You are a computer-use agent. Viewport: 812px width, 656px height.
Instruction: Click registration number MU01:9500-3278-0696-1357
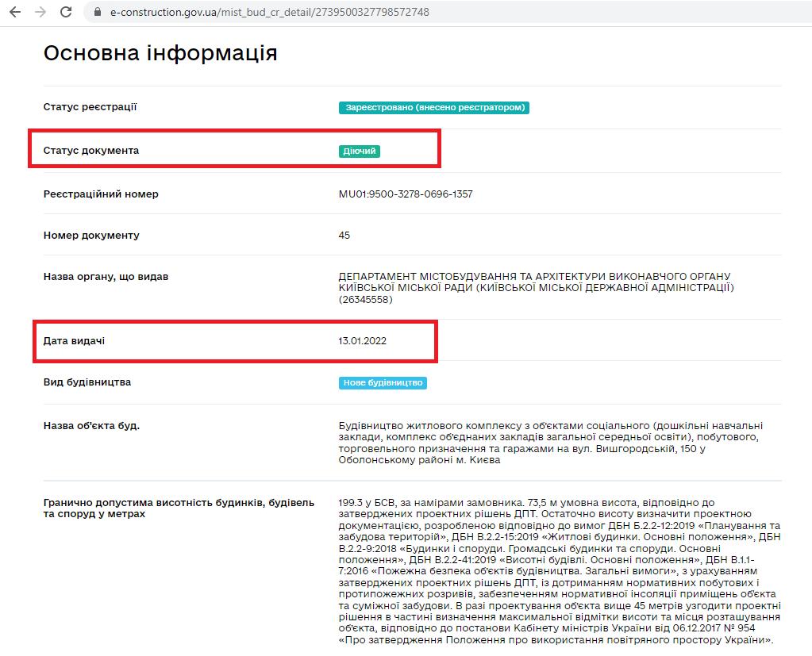click(405, 194)
